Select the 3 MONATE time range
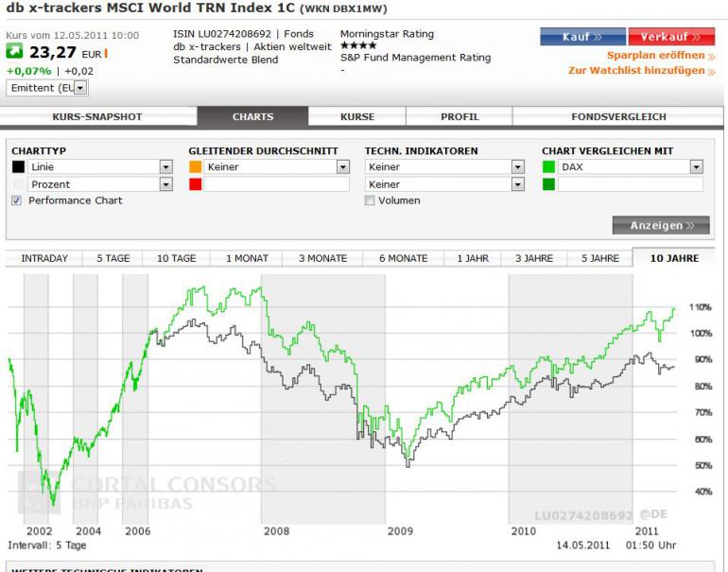The width and height of the screenshot is (728, 572). 322,258
